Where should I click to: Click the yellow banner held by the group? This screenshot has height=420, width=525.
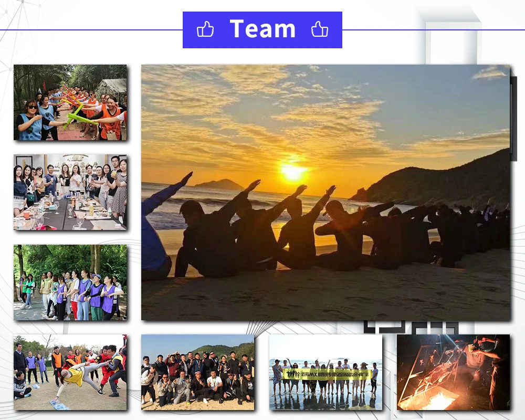[x=327, y=374]
